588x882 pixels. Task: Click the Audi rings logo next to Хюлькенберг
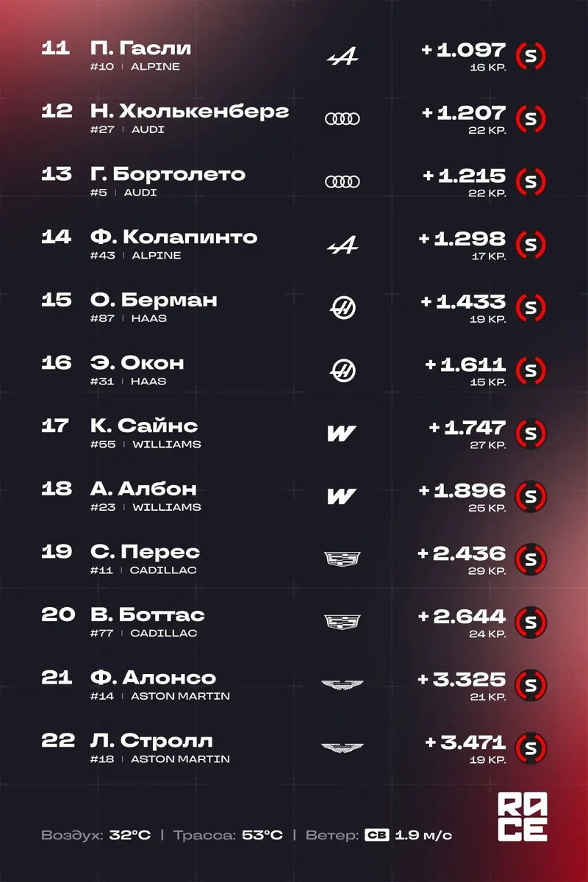pos(343,118)
